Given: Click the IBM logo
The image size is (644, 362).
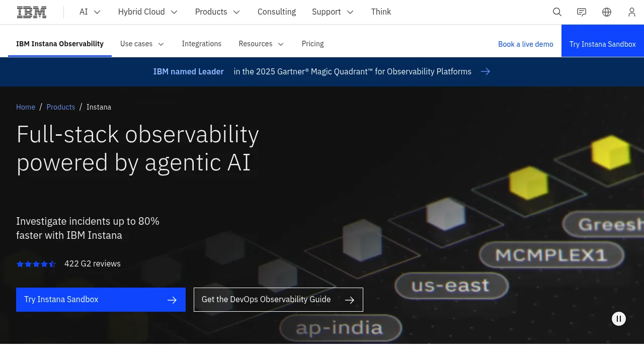Looking at the screenshot, I should pos(32,12).
